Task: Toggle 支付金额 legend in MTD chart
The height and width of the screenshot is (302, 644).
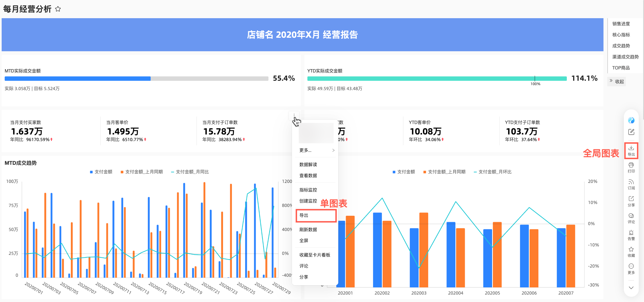Action: [101, 172]
